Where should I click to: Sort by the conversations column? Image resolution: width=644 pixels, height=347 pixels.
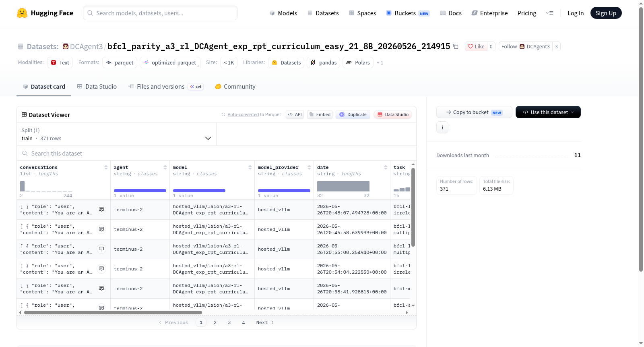coord(106,167)
